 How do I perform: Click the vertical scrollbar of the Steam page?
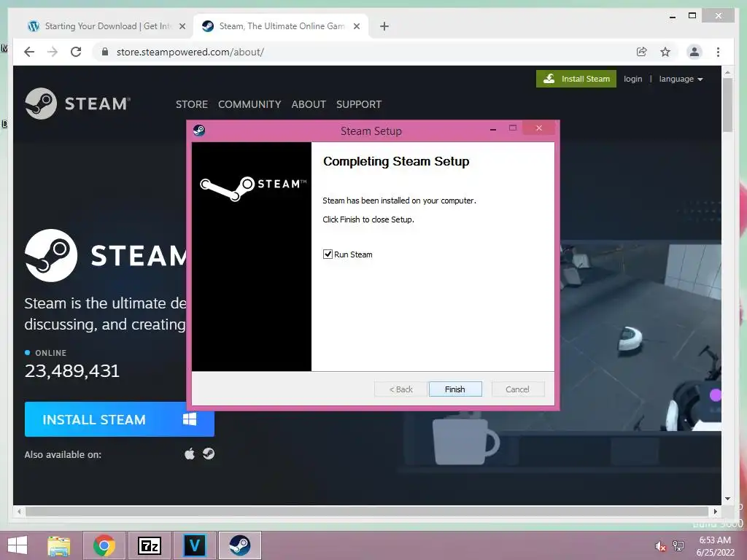pyautogui.click(x=727, y=105)
